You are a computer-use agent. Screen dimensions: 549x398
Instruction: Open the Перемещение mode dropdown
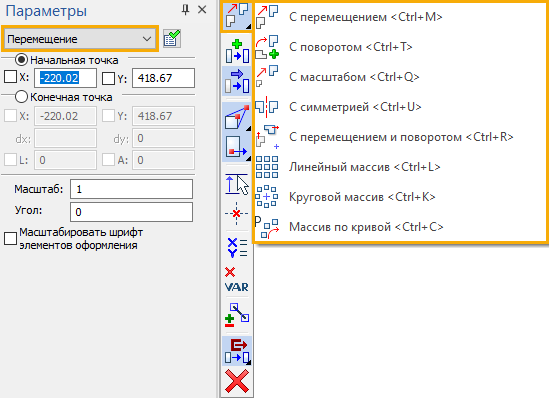[80, 39]
